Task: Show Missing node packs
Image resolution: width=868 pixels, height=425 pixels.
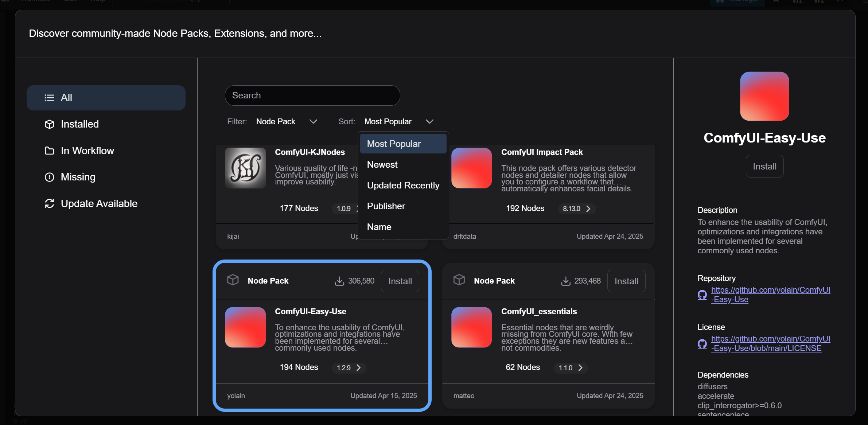Action: pos(106,177)
